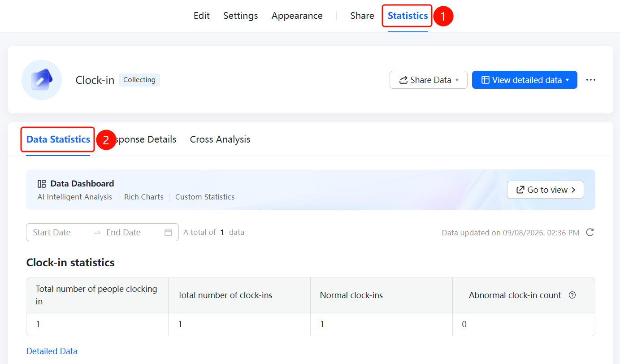
Task: Click the Go to view button
Action: click(546, 190)
